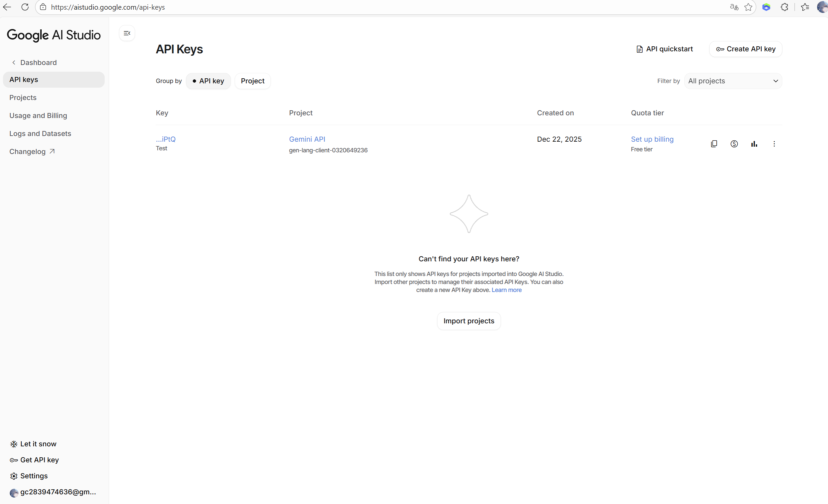Screen dimensions: 828x504
Task: Select Group by API key option
Action: click(x=208, y=81)
